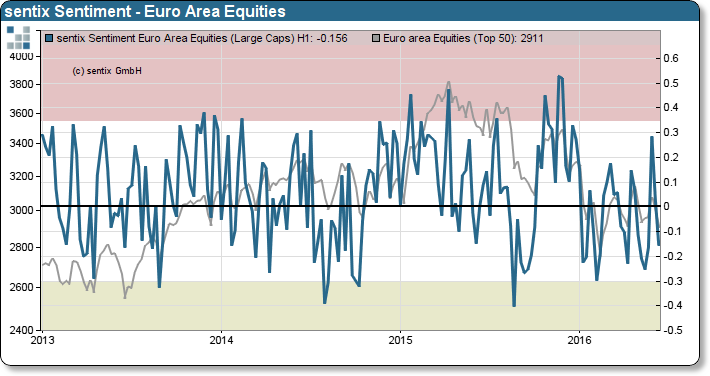Click the 4000 tick on left axis

click(x=21, y=57)
